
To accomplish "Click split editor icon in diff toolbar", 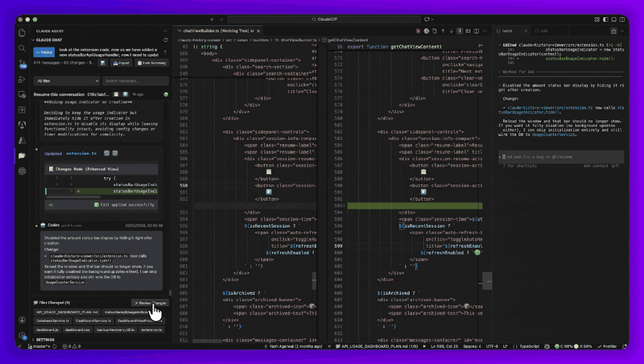I will coord(477,31).
